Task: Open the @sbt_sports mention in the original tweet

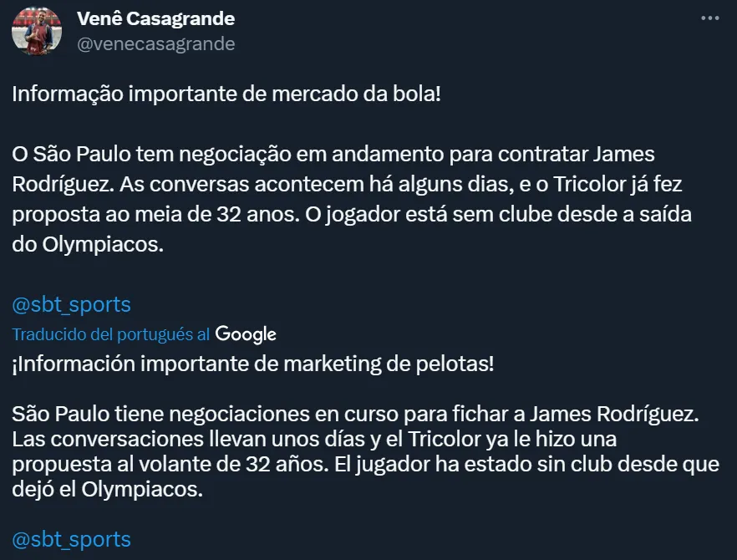Action: click(71, 304)
